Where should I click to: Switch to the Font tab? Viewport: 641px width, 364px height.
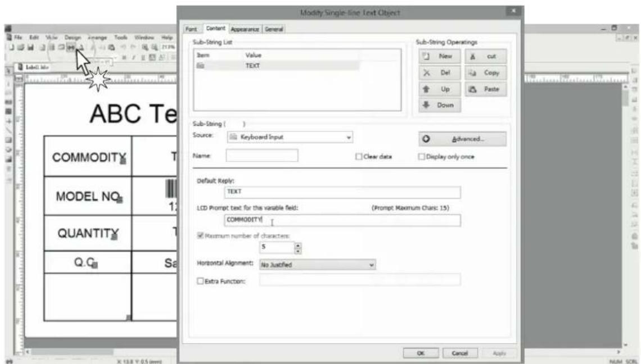coord(191,29)
